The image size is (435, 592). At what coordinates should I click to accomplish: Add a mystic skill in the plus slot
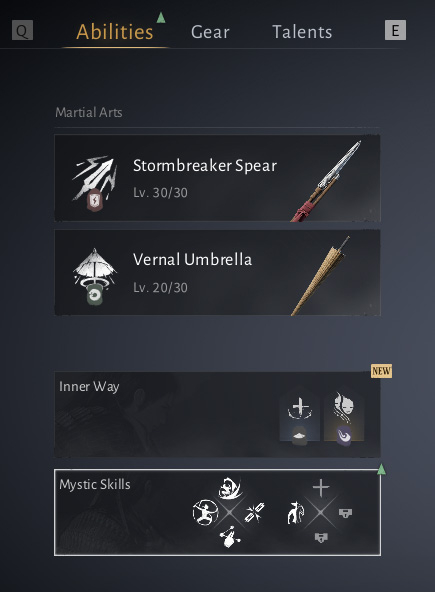pyautogui.click(x=321, y=487)
